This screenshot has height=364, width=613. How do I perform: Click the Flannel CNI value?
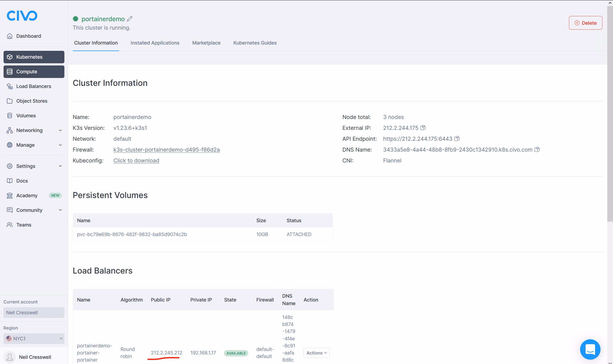pyautogui.click(x=392, y=160)
